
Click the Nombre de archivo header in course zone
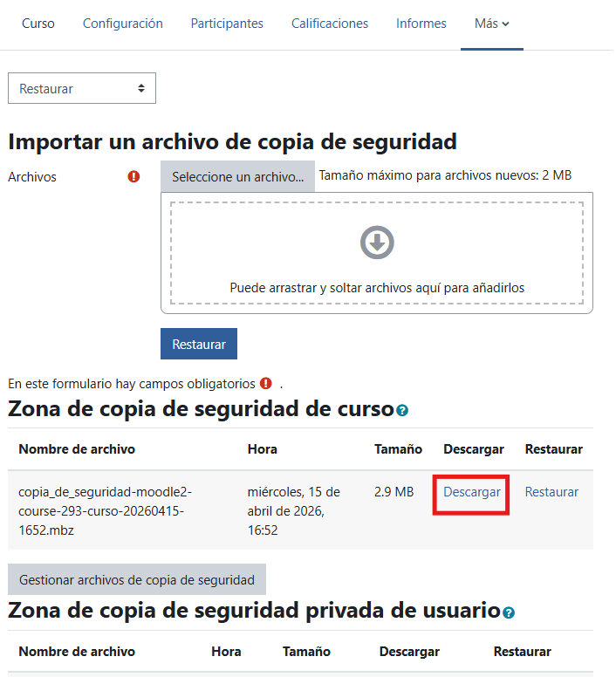click(77, 449)
